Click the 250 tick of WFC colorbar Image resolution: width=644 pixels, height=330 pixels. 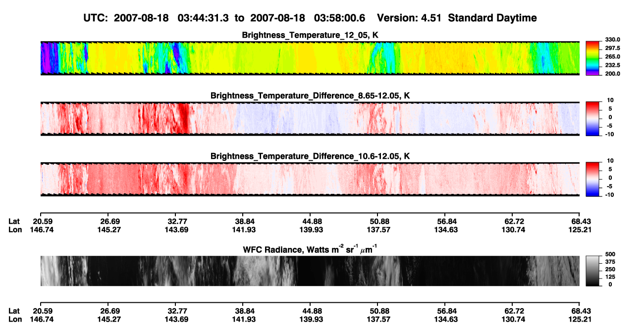click(x=610, y=269)
